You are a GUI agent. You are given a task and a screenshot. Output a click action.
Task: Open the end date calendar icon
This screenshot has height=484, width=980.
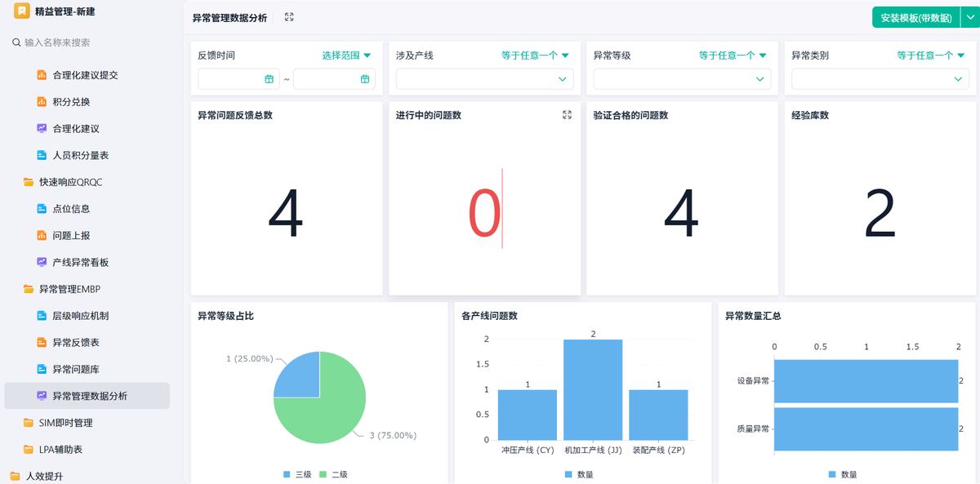click(x=365, y=79)
